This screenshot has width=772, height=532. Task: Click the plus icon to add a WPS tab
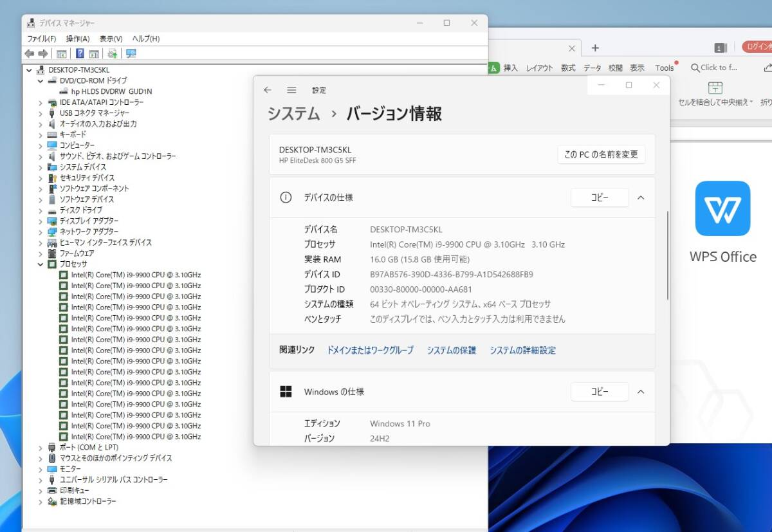[595, 48]
